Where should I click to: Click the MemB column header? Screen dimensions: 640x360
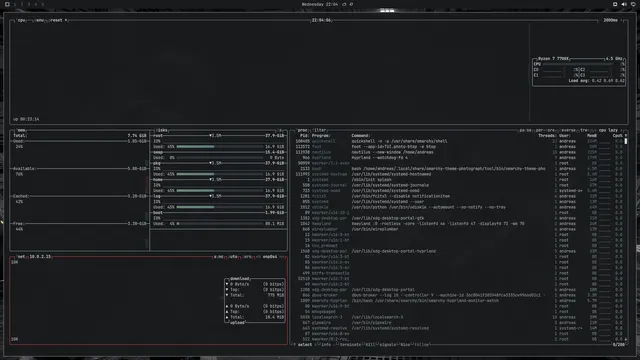pos(592,136)
